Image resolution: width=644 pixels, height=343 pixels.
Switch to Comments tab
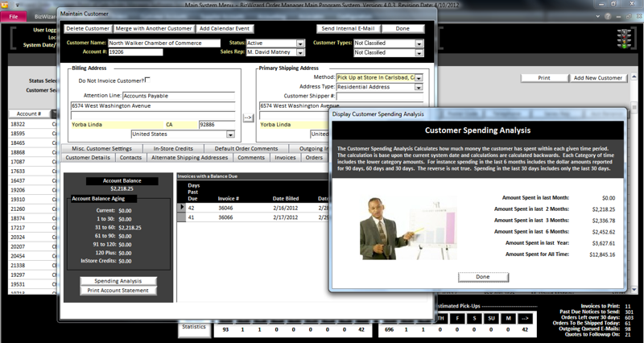click(x=251, y=157)
